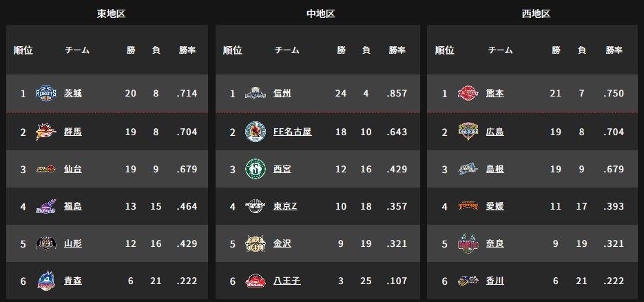Click the 群馬 team logo icon
The height and width of the screenshot is (302, 644).
[46, 132]
